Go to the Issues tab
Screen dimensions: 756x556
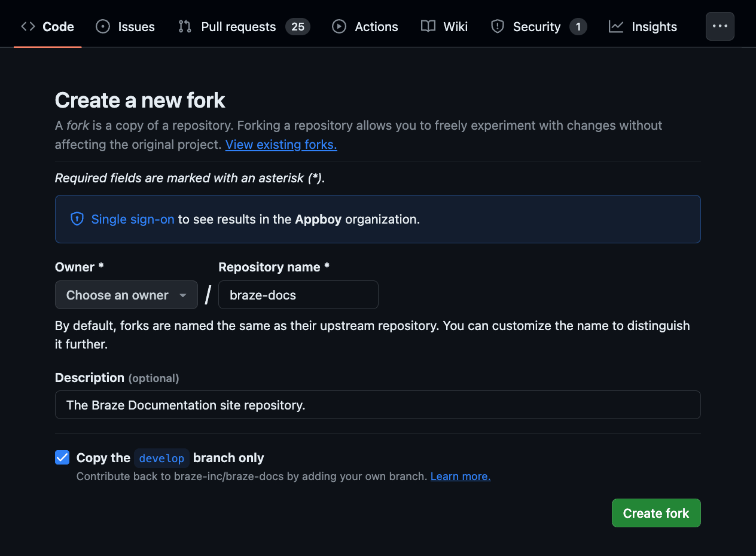(125, 26)
